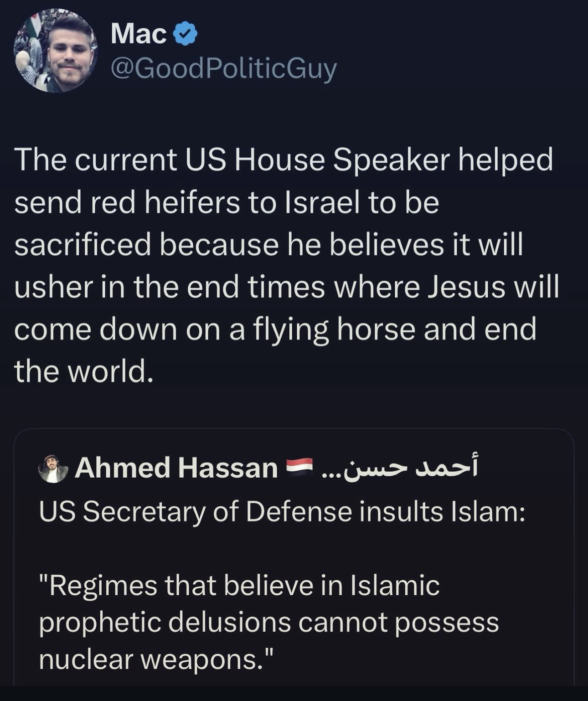588x701 pixels.
Task: Click the final line "the world."
Action: (x=83, y=371)
